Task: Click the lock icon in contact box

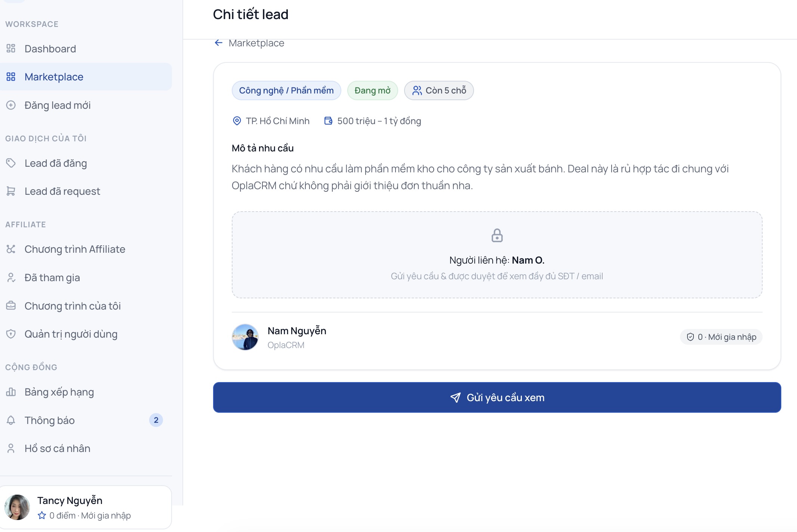Action: click(497, 236)
